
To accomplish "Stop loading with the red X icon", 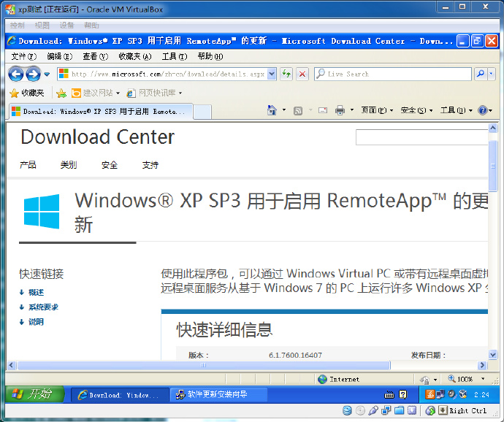I will pyautogui.click(x=302, y=74).
